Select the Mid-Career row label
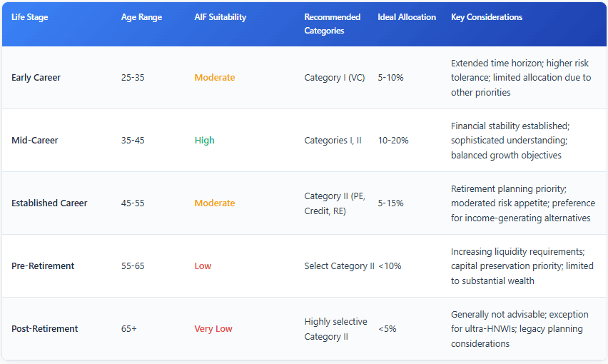The width and height of the screenshot is (608, 364). click(35, 141)
